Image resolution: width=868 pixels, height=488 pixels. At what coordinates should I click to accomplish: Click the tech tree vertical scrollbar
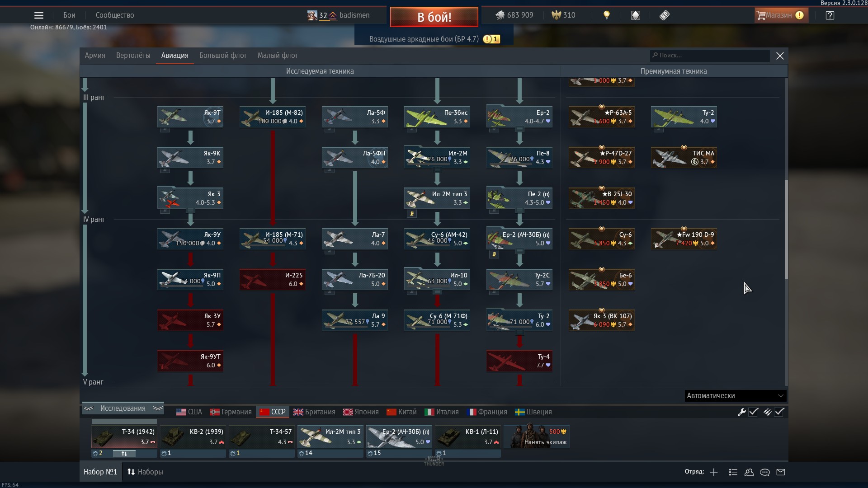click(x=786, y=229)
